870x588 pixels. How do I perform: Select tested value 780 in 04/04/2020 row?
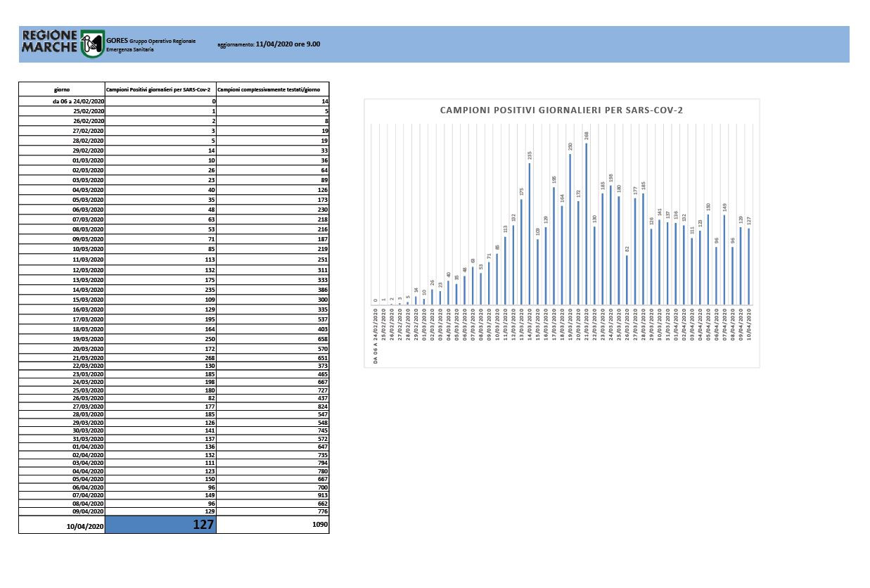click(x=273, y=471)
